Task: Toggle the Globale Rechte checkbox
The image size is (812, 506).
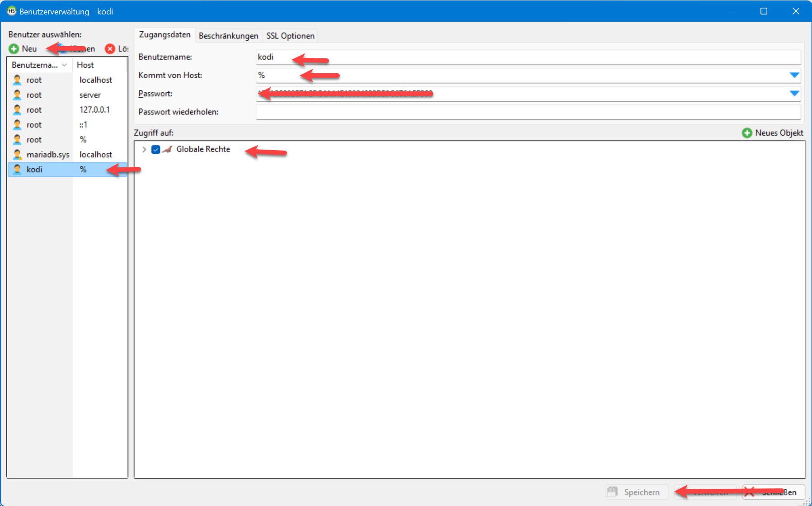Action: point(156,149)
